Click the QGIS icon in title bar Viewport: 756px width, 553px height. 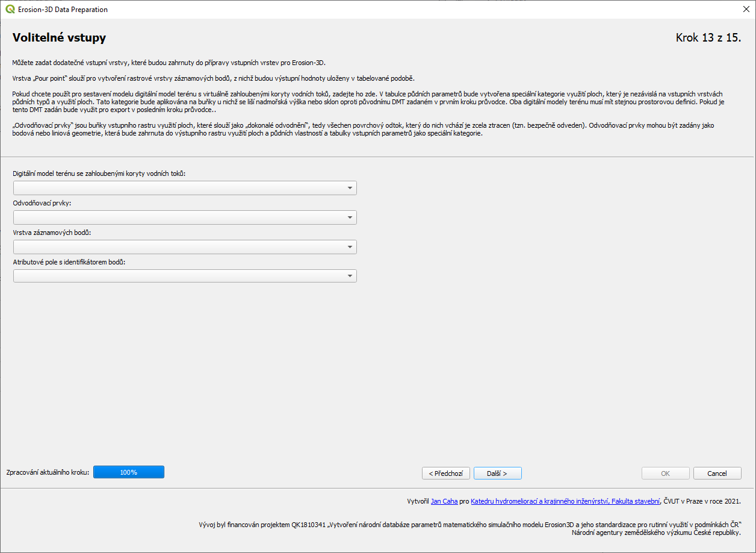click(x=10, y=10)
